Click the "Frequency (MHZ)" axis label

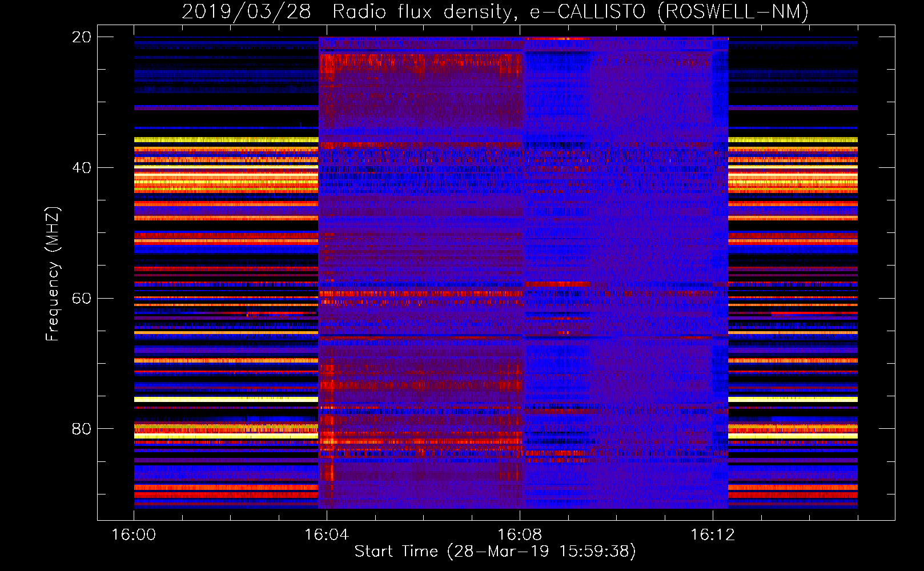[x=53, y=274]
